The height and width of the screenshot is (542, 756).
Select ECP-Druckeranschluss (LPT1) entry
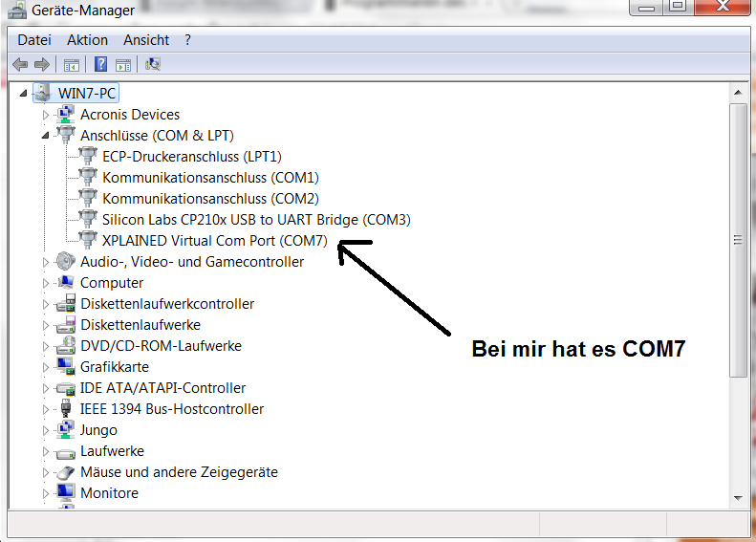(192, 157)
